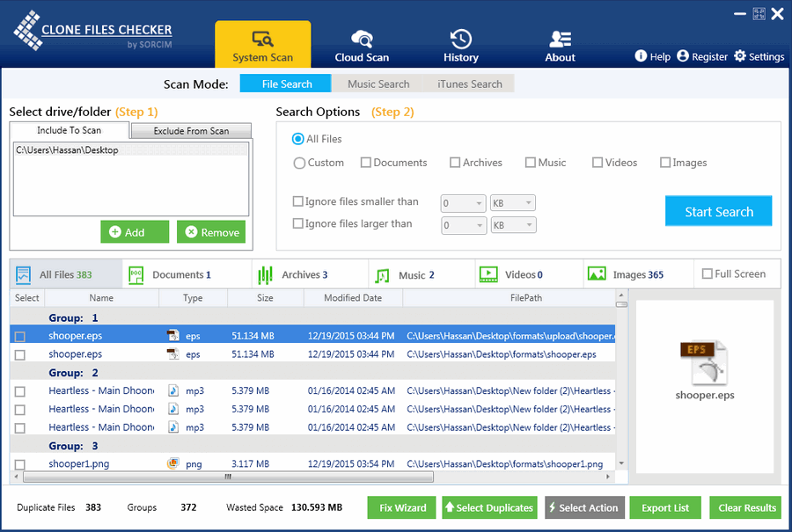Open the smaller-than KB unit dropdown
The height and width of the screenshot is (532, 792).
point(513,202)
